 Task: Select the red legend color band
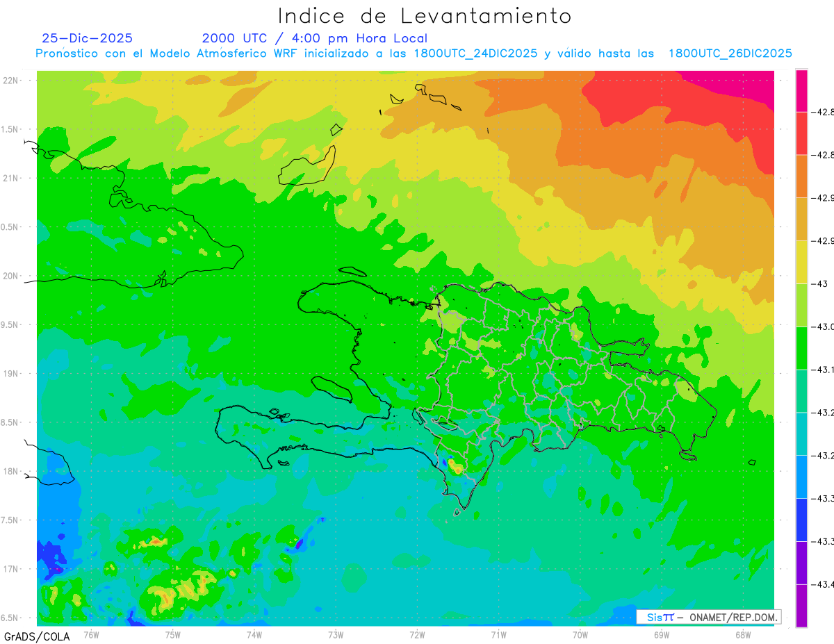[801, 133]
